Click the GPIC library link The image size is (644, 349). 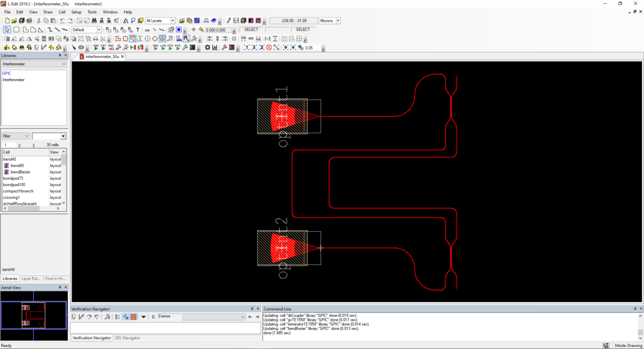click(7, 73)
